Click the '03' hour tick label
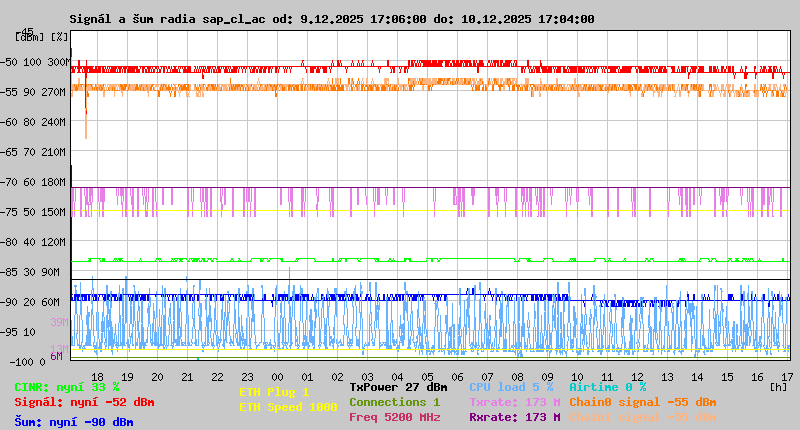The width and height of the screenshot is (800, 430). [367, 377]
